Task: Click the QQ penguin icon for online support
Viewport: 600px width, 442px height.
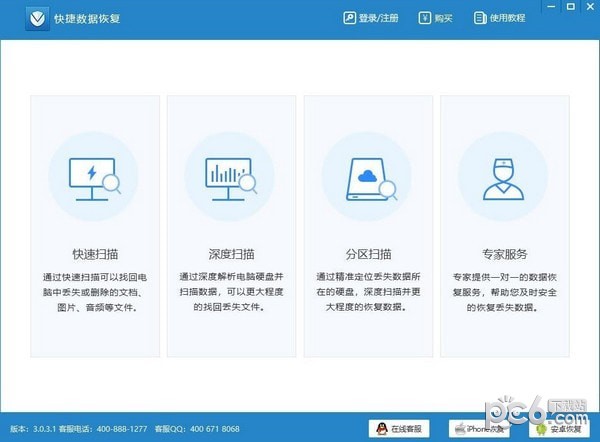Action: (380, 428)
